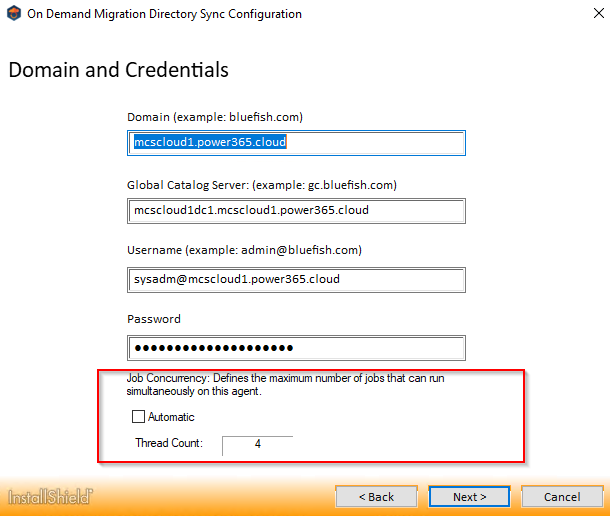The width and height of the screenshot is (610, 516).
Task: Proceed with the Next button
Action: coord(469,497)
